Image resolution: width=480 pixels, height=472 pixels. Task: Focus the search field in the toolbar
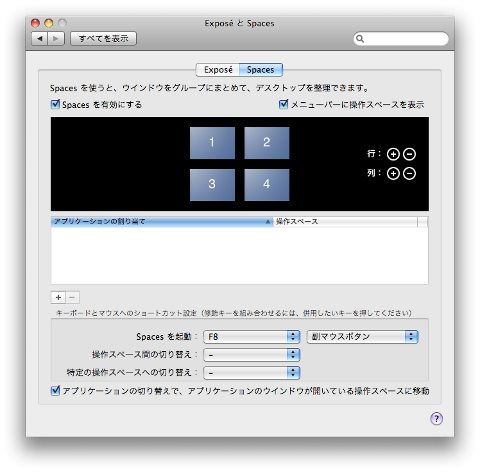(401, 39)
